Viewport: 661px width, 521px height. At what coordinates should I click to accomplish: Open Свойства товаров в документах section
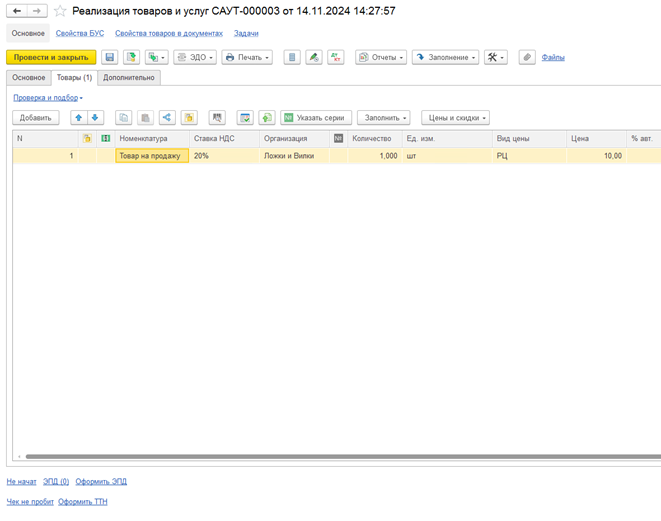169,33
